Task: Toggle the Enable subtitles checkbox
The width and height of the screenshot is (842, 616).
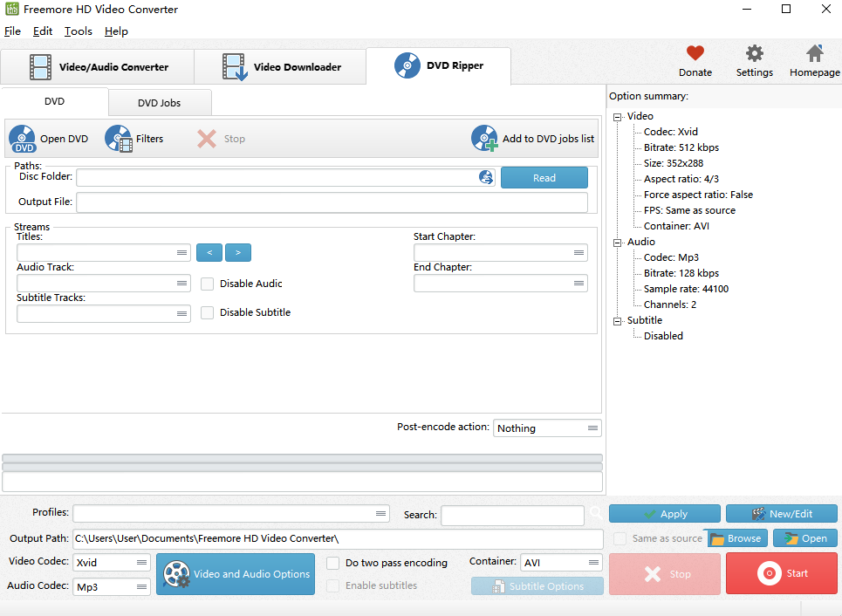Action: click(x=333, y=586)
